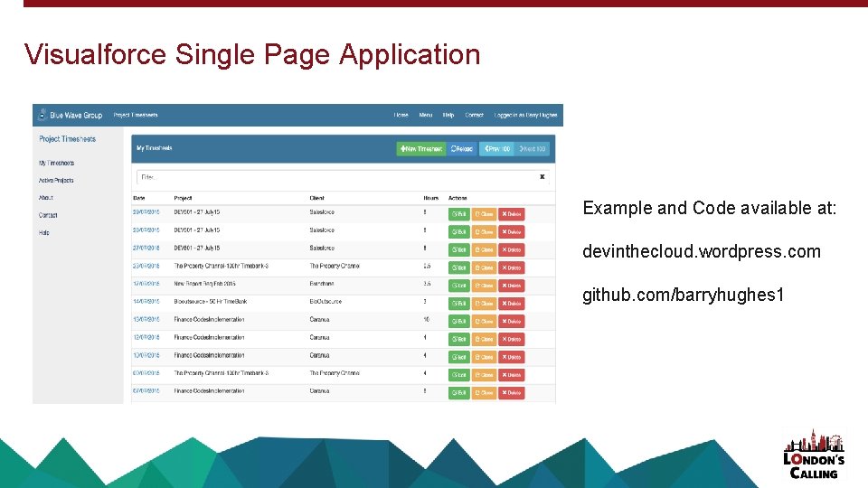
Task: Open Contact in the top navbar
Action: (x=475, y=115)
